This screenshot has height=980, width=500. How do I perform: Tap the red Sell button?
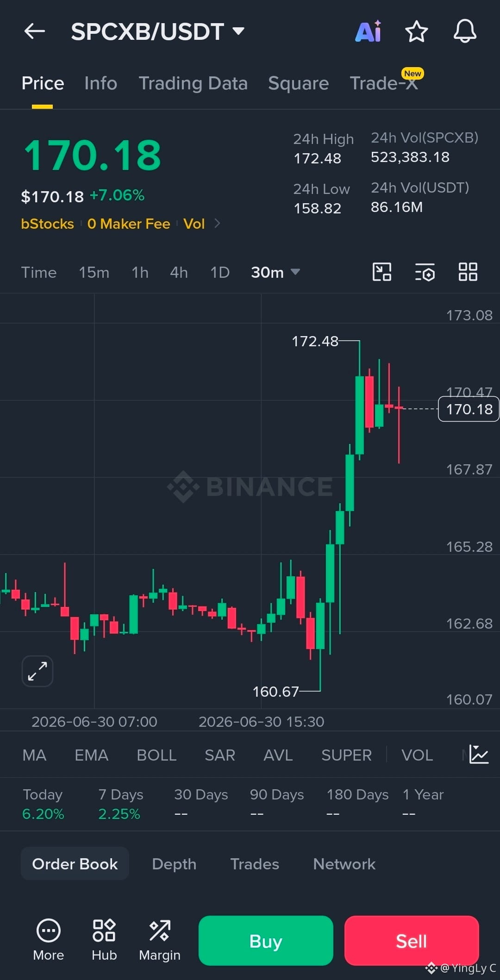click(x=412, y=941)
